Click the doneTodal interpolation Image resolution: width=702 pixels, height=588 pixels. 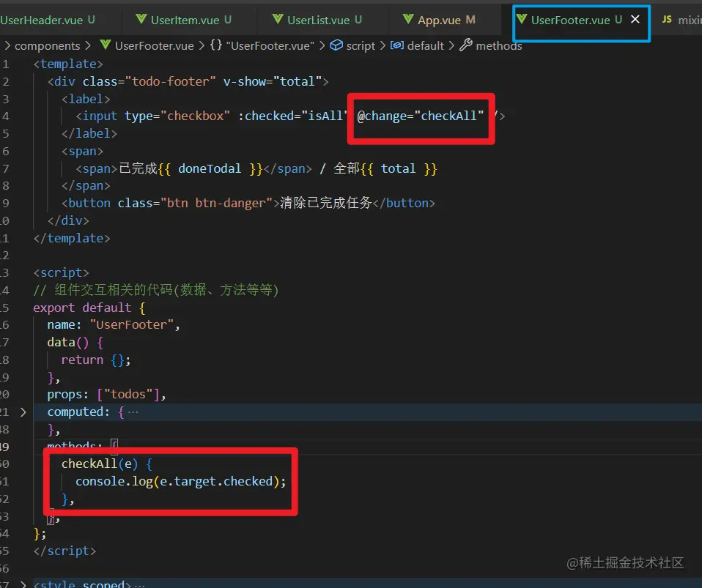click(210, 168)
